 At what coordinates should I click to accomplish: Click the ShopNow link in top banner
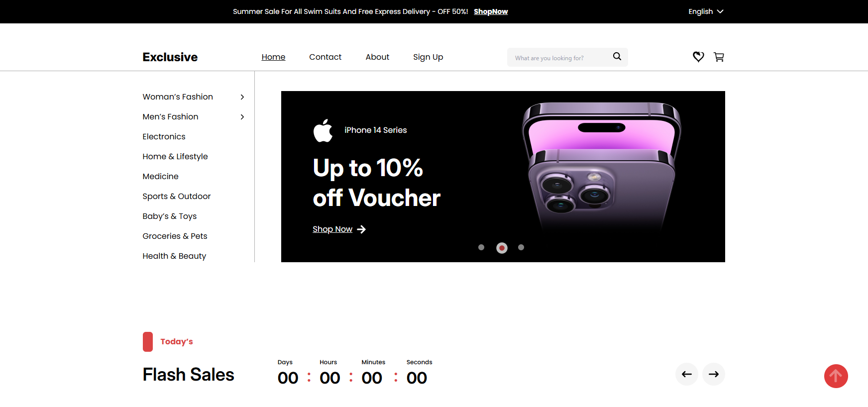point(491,11)
